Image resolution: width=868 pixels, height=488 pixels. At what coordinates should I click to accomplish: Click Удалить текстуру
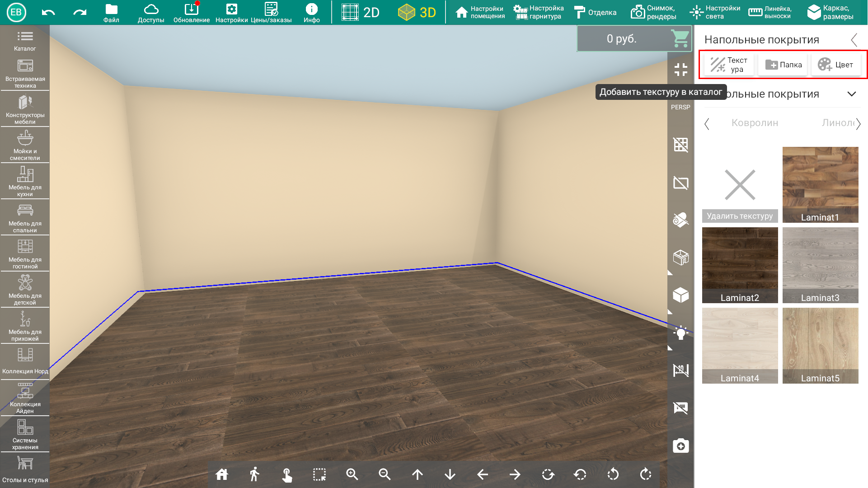point(740,185)
